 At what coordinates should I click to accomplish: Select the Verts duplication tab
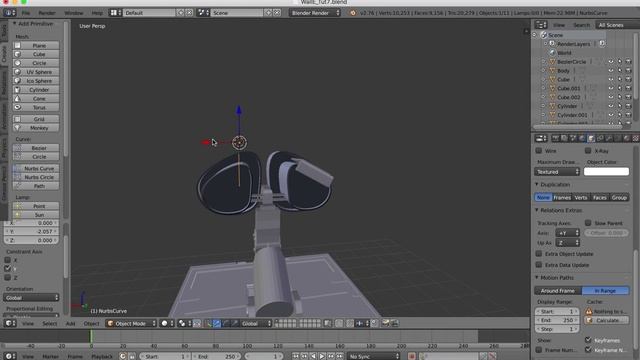[x=581, y=197]
